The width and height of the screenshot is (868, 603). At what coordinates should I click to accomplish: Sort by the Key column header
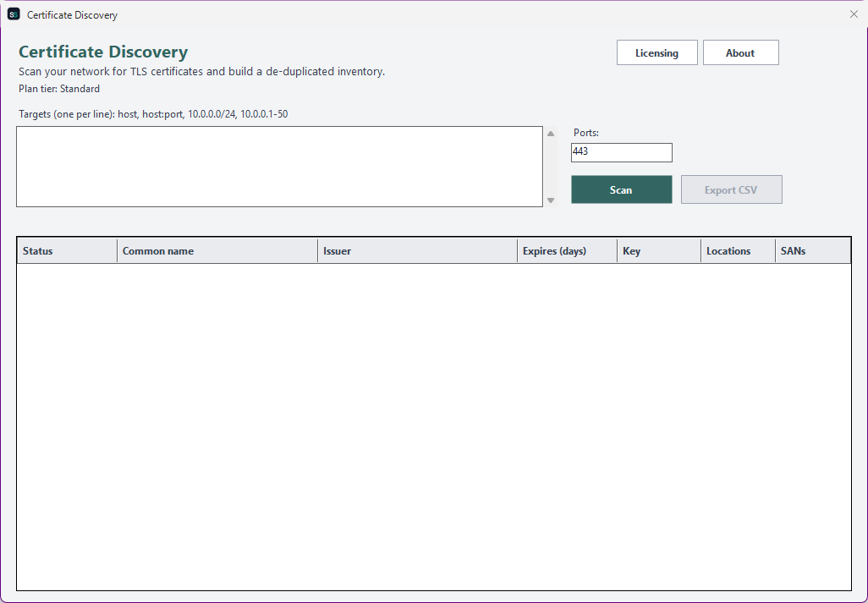659,251
